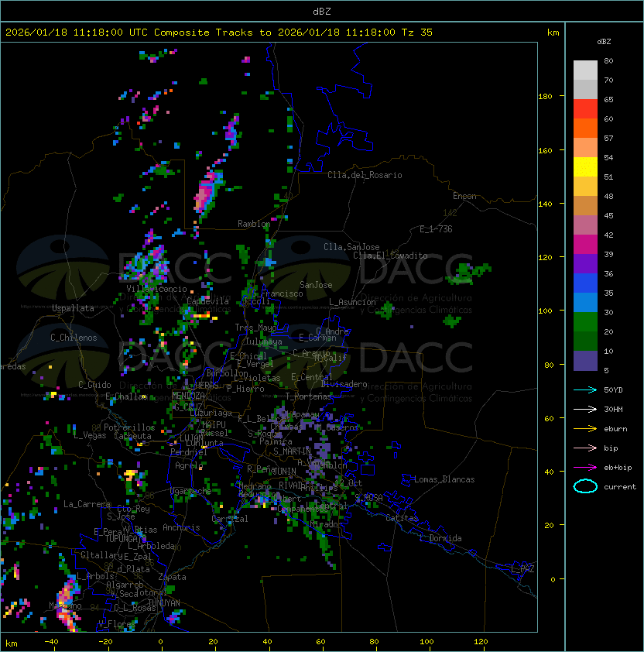644x652 pixels.
Task: Click the 45 dBZ pink swatch
Action: click(x=585, y=225)
